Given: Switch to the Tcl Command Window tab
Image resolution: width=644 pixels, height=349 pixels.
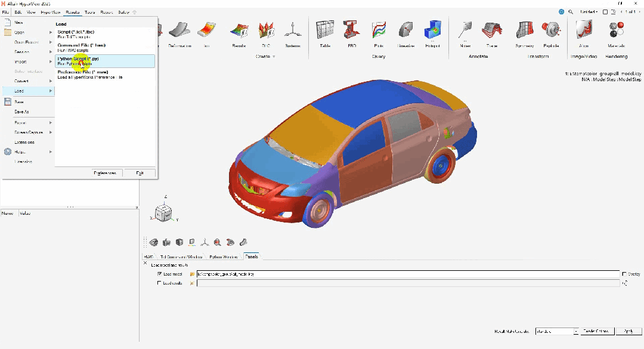Looking at the screenshot, I should click(x=181, y=257).
